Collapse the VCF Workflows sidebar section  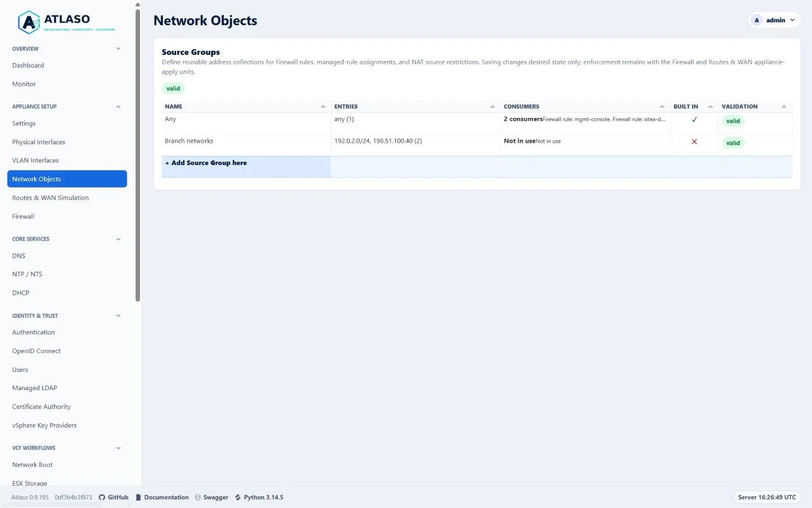pos(118,448)
